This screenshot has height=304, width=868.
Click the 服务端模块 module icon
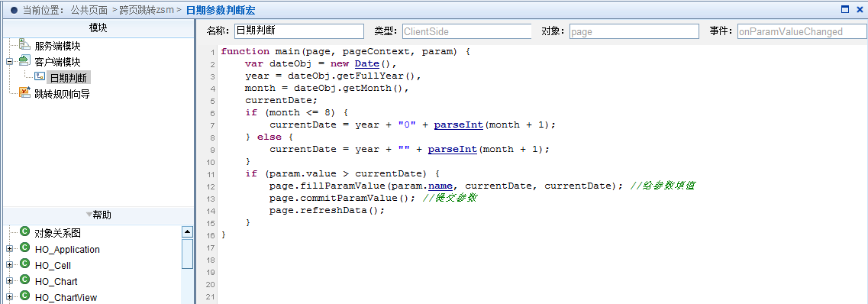(x=24, y=45)
